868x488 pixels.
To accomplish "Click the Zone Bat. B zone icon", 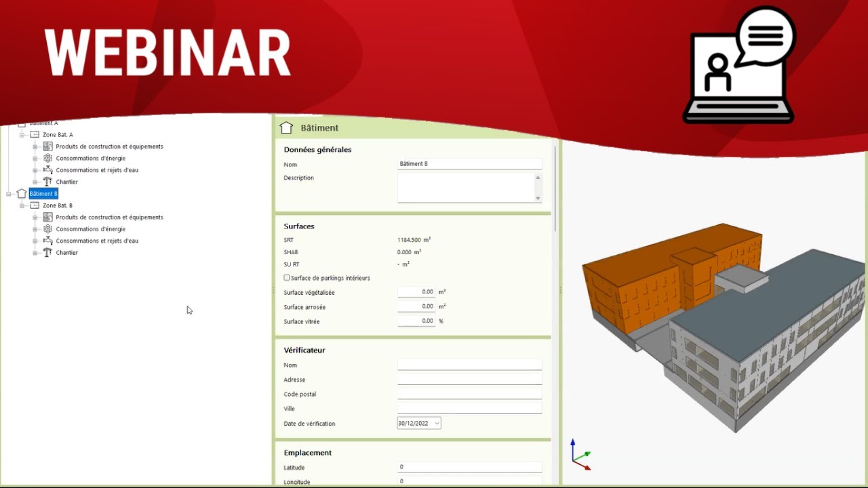I will (x=35, y=205).
